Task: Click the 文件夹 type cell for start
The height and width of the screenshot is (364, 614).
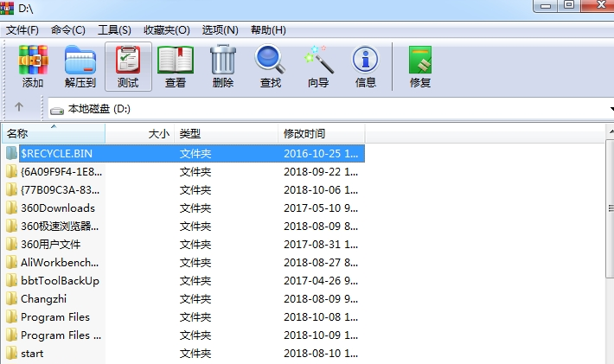Action: (x=195, y=354)
